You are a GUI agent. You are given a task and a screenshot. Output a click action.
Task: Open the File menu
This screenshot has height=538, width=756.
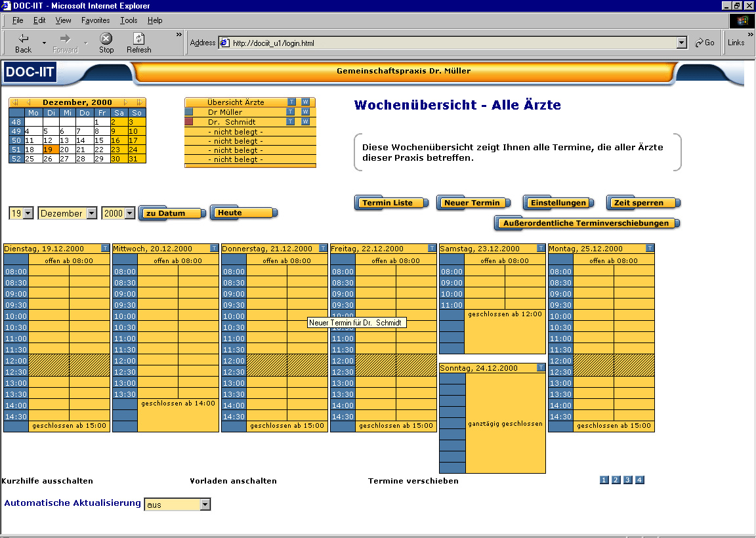(x=18, y=20)
